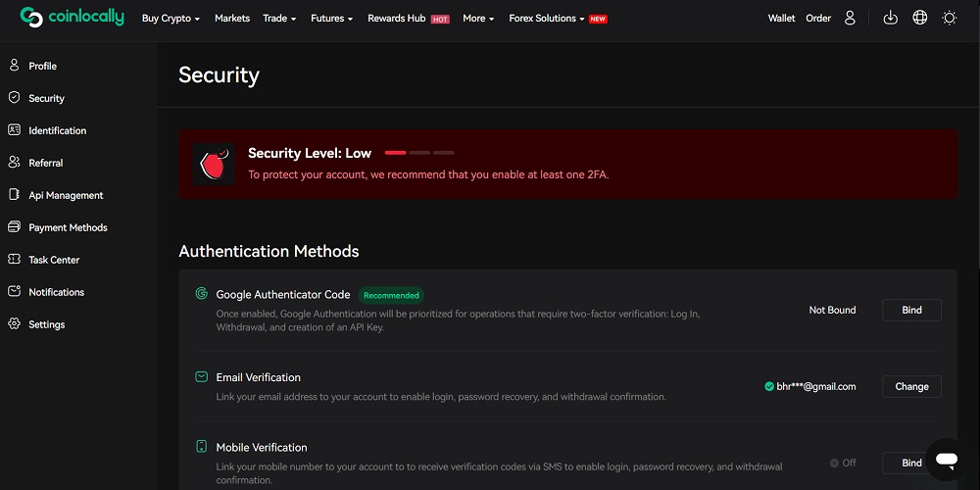The height and width of the screenshot is (490, 980).
Task: Click the download app icon
Action: pos(890,18)
